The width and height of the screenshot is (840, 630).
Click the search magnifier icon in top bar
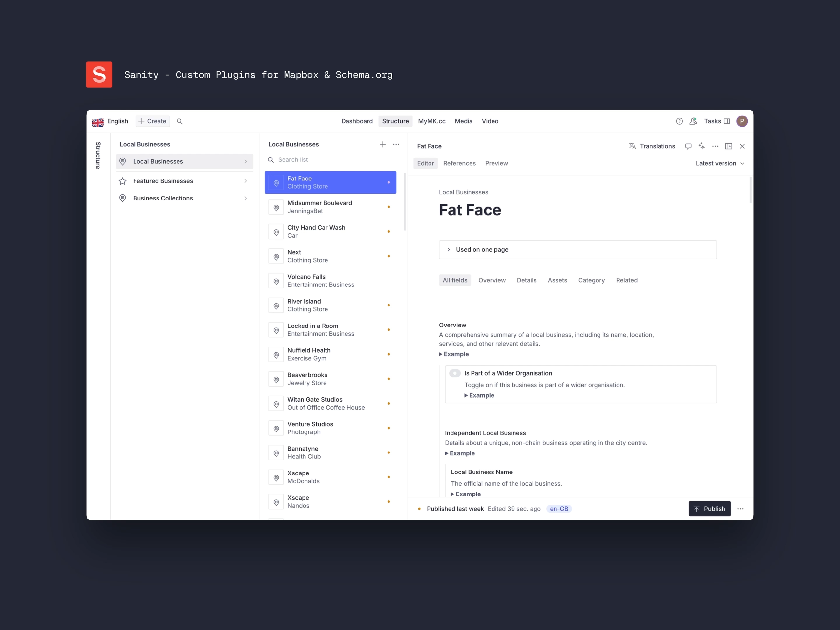point(179,121)
